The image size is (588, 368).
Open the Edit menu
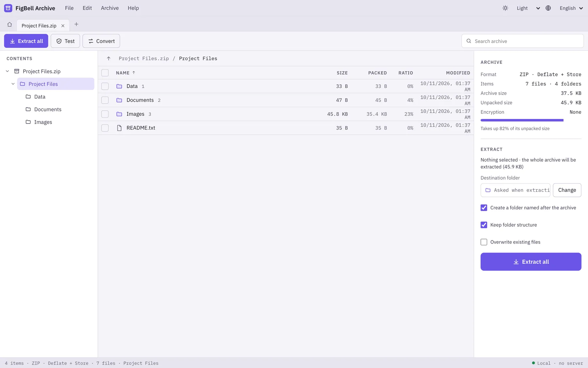tap(87, 8)
